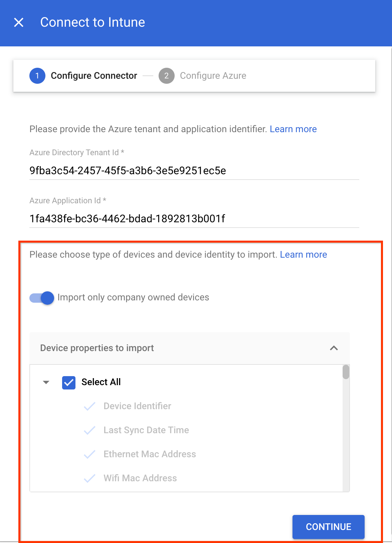Edit the Azure Application Id field

point(194,219)
